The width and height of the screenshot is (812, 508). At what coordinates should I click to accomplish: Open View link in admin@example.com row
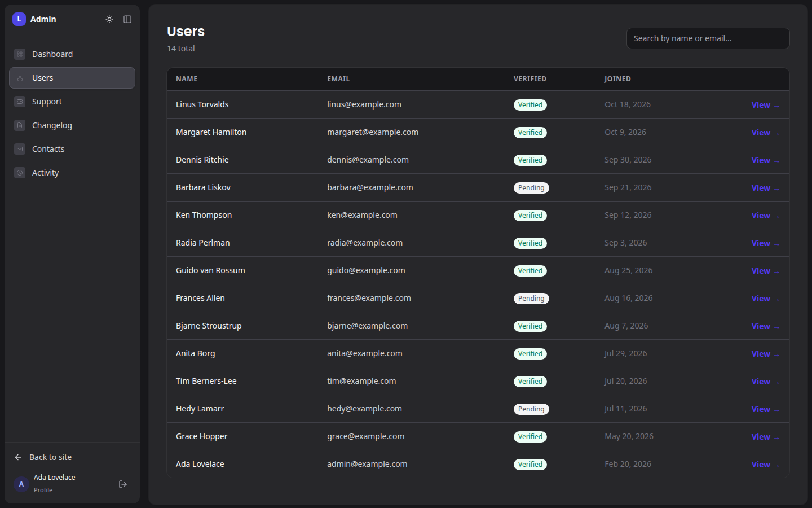765,465
